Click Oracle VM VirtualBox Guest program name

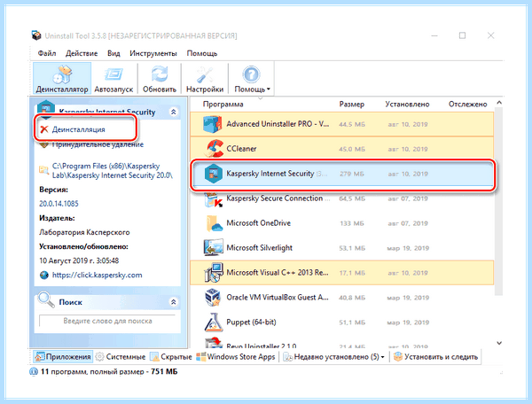pos(278,297)
